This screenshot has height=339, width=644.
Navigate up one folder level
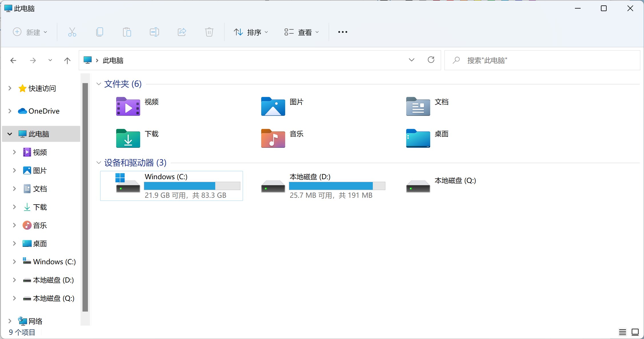[x=67, y=60]
